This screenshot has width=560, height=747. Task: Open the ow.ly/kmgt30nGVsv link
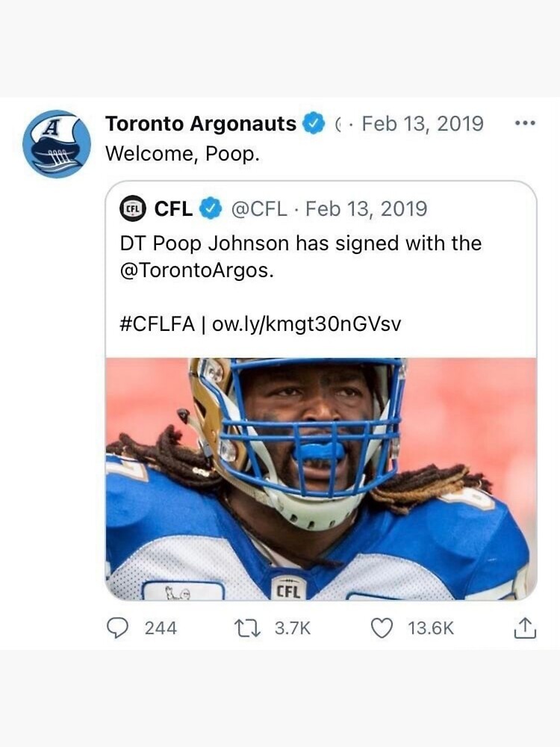(307, 325)
